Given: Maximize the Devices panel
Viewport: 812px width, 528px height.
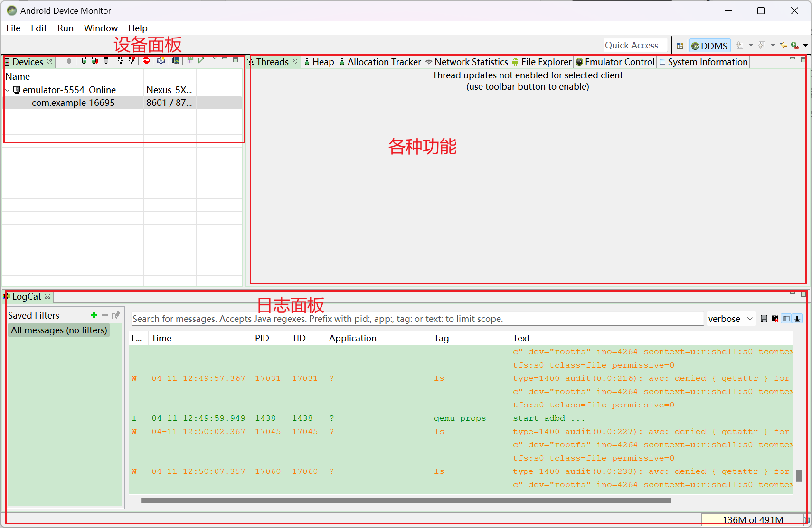Looking at the screenshot, I should pyautogui.click(x=236, y=60).
